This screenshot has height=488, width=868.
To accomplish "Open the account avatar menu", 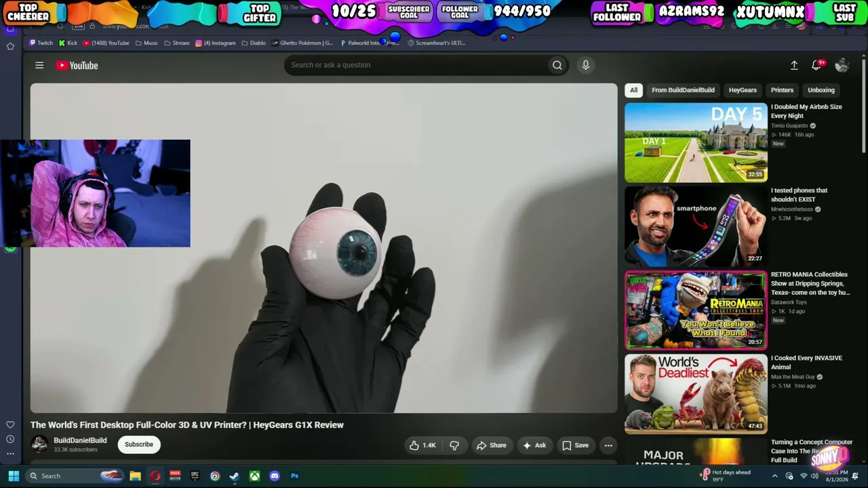I will point(842,65).
